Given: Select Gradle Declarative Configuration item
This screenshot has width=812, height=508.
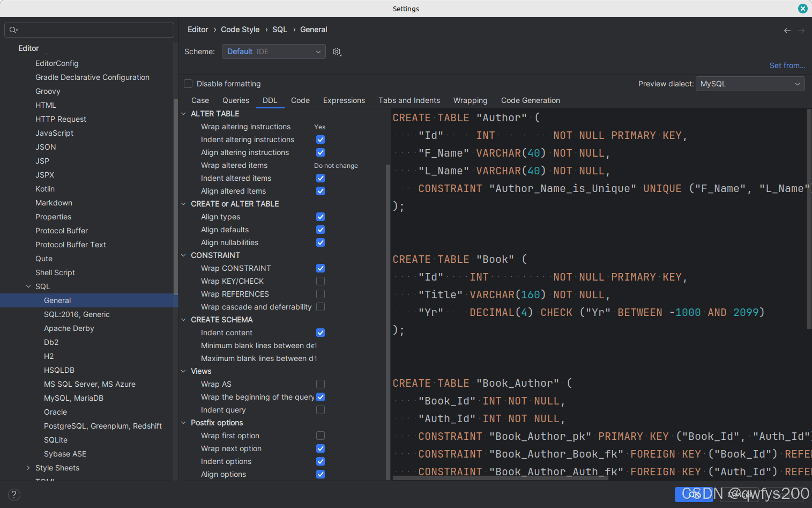Looking at the screenshot, I should click(92, 77).
